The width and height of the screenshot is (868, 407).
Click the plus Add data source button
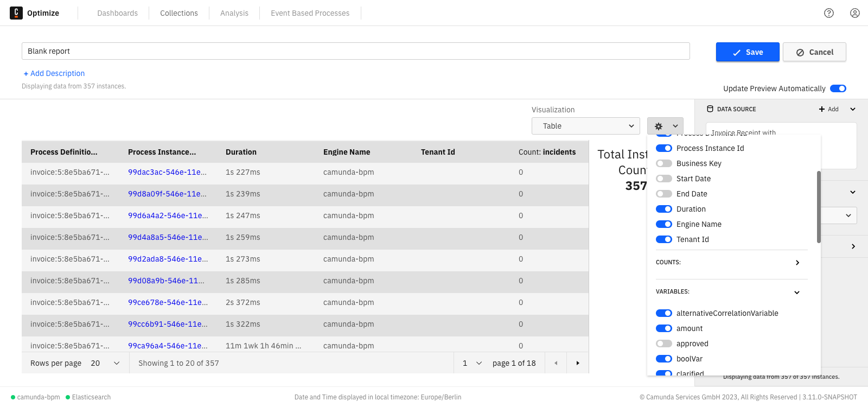click(828, 109)
